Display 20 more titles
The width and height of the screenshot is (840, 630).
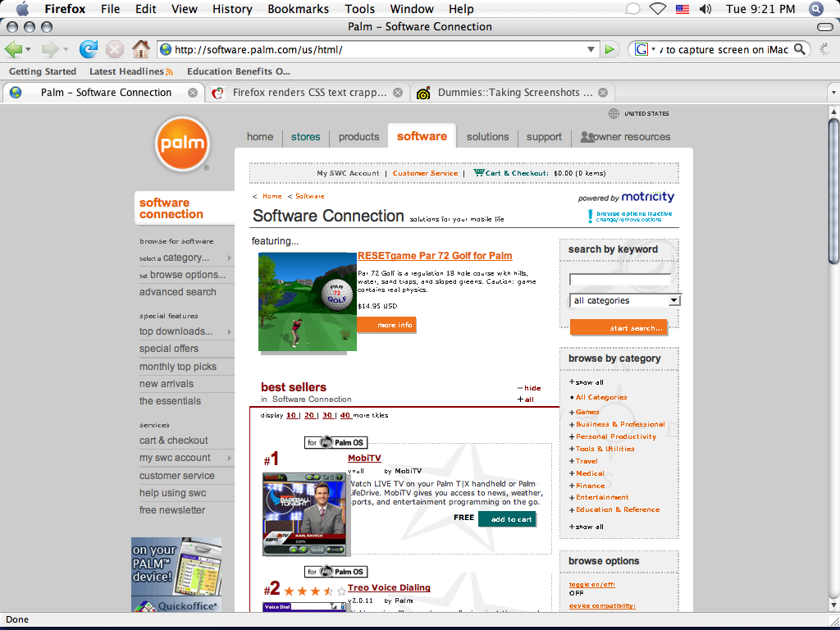pos(309,415)
